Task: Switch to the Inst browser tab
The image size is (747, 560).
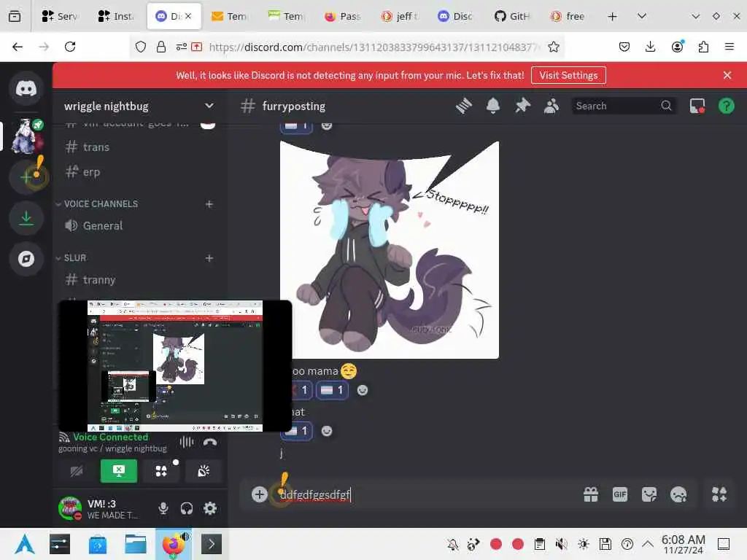Action: 116,16
